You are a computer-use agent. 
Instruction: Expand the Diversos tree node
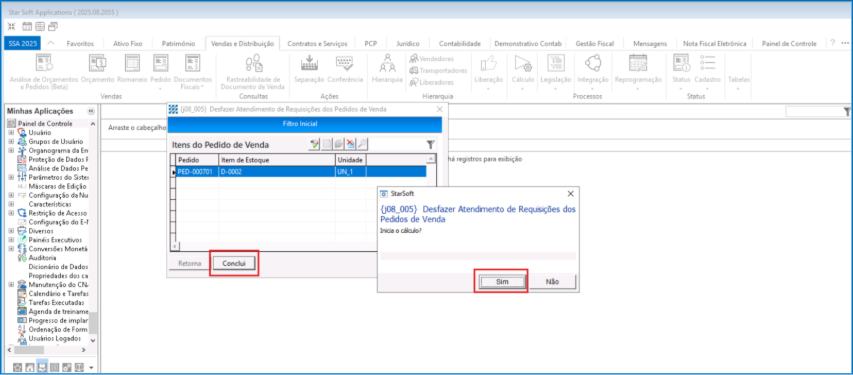tap(11, 231)
